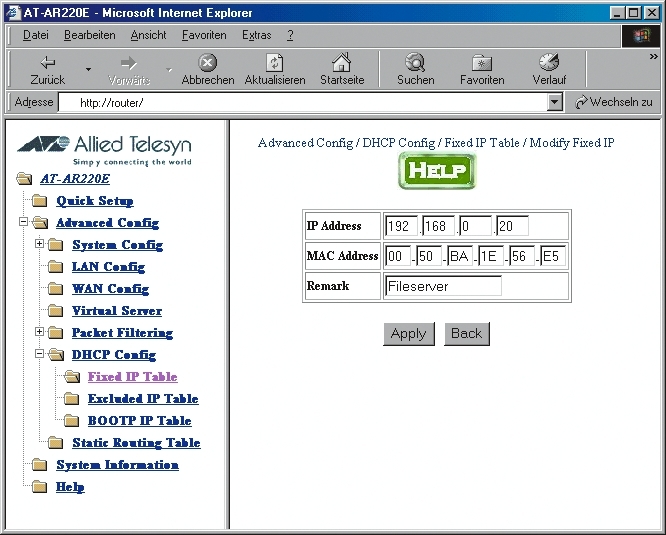Open the WAN Config link
Viewport: 666px width, 535px height.
pyautogui.click(x=110, y=289)
